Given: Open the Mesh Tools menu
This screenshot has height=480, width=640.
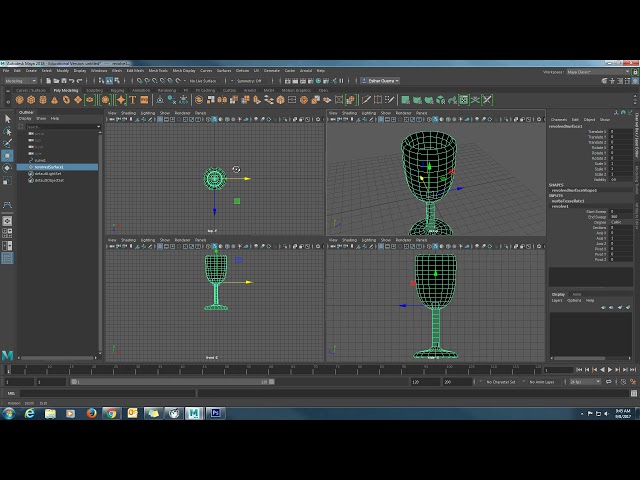Looking at the screenshot, I should click(x=158, y=71).
